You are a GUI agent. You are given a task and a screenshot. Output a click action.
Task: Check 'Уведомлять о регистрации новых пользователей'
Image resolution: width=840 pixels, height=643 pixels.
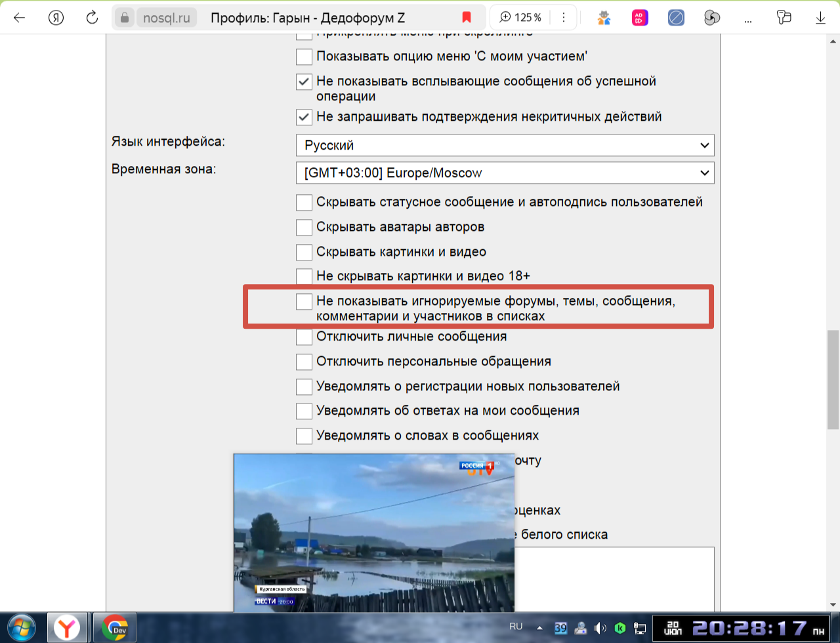click(304, 386)
